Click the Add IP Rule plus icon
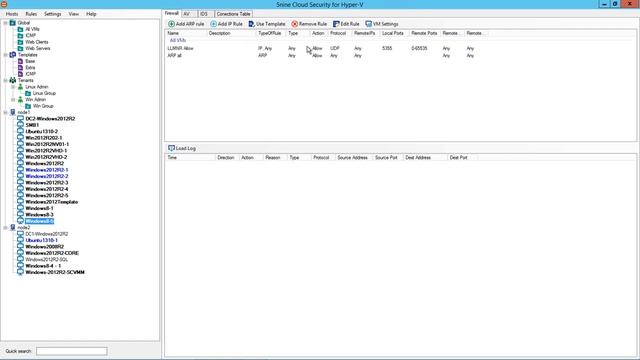The image size is (640, 360). pos(213,24)
